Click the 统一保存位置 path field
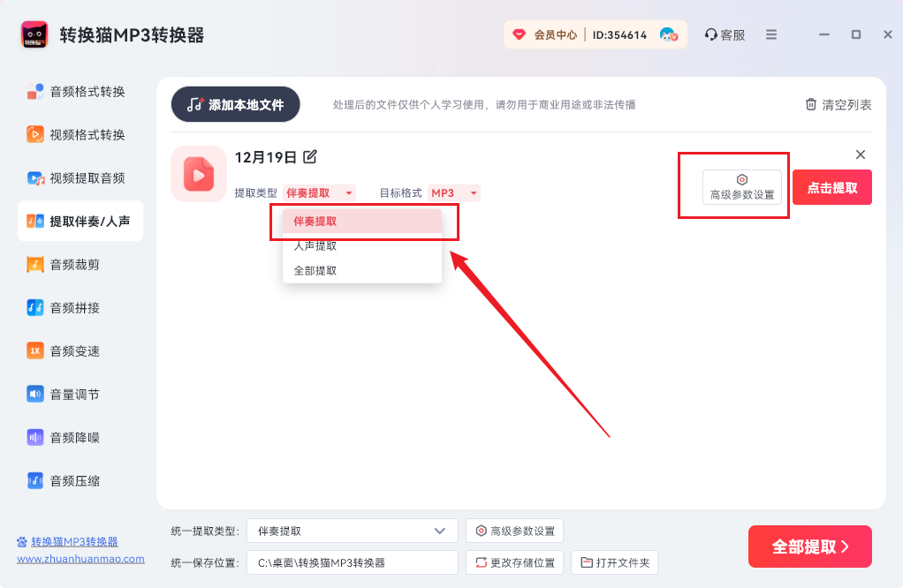 [352, 562]
